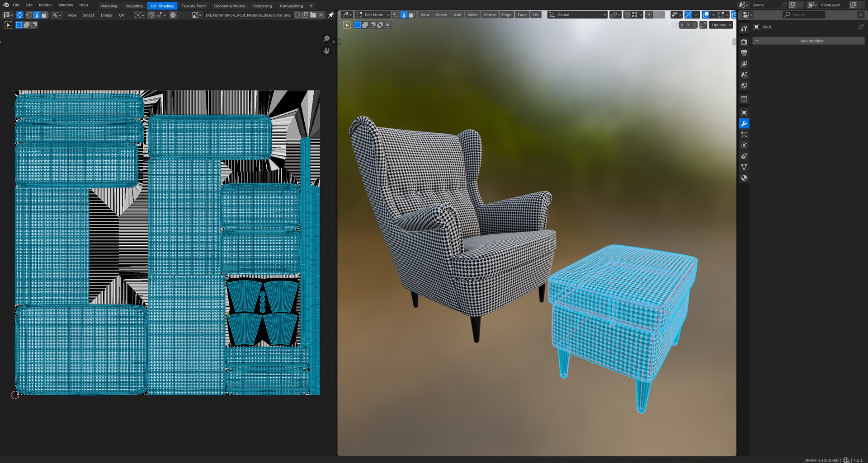
Task: Toggle UV sync selection
Action: [x=19, y=15]
